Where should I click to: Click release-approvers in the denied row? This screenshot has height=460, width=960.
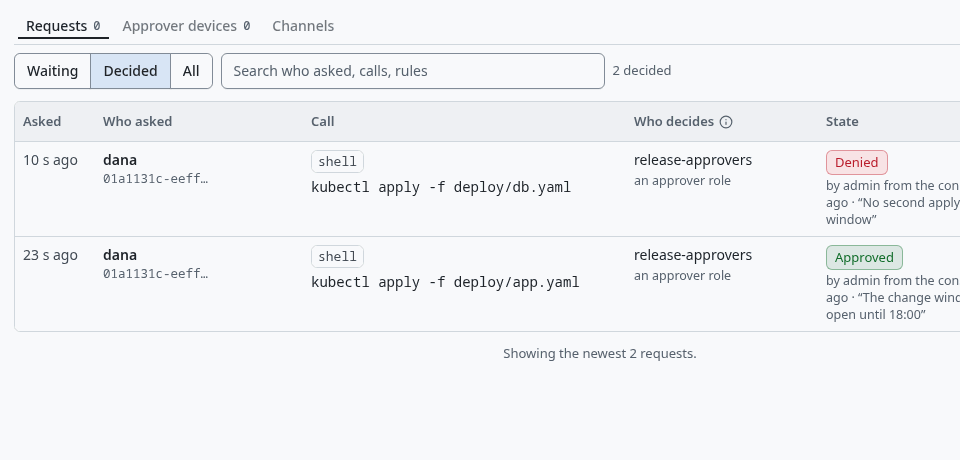coord(692,160)
